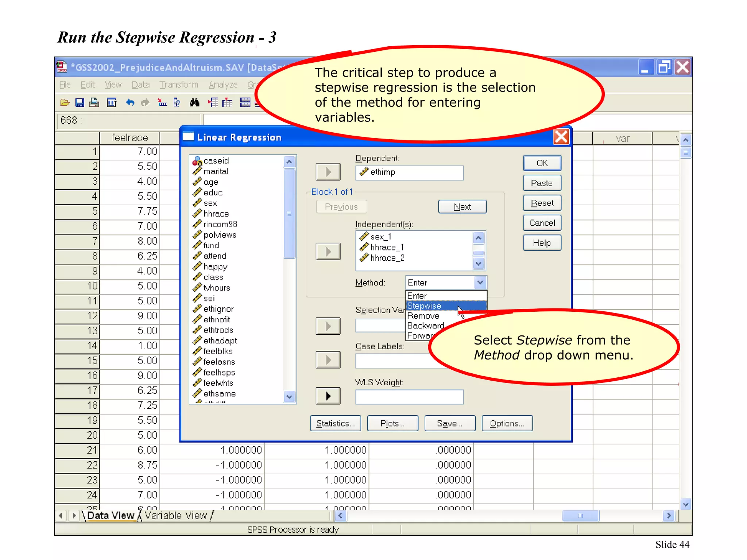Click the Paste button

(x=542, y=183)
